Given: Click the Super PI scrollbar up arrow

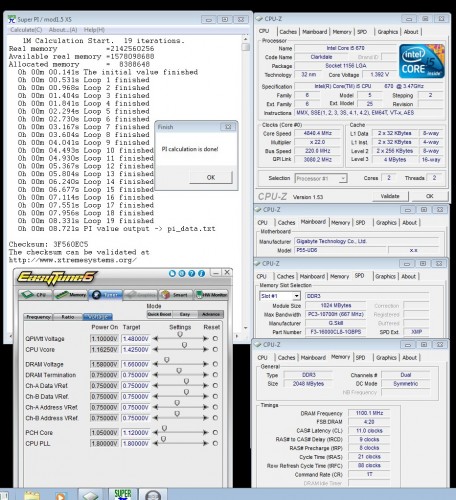Looking at the screenshot, I should tap(245, 39).
